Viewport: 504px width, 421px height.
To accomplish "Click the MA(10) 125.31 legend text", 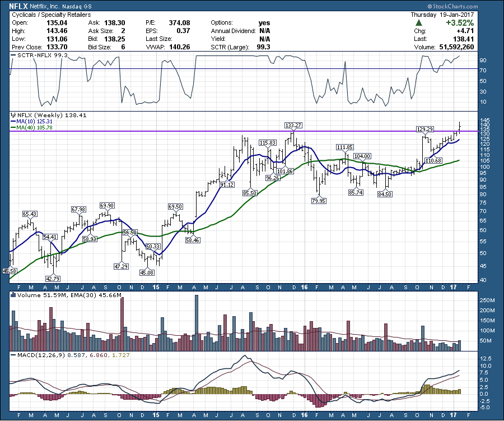I will coord(34,121).
